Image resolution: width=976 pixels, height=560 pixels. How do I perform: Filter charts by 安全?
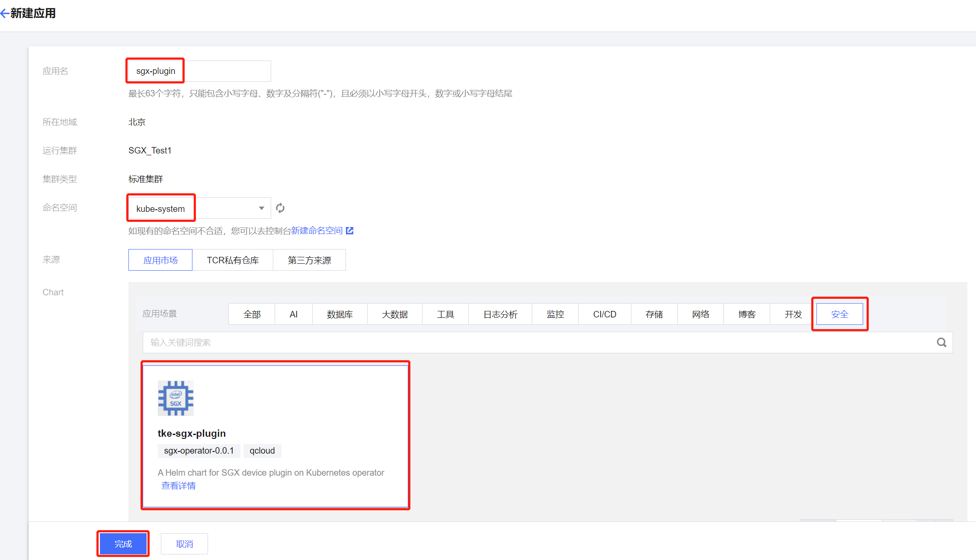pos(840,314)
